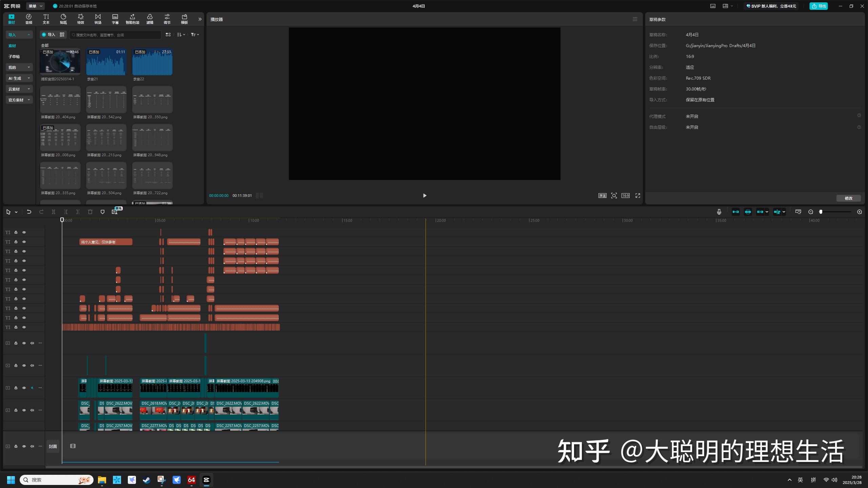The width and height of the screenshot is (868, 488).
Task: Open the 音频 audio panel
Action: pyautogui.click(x=28, y=19)
